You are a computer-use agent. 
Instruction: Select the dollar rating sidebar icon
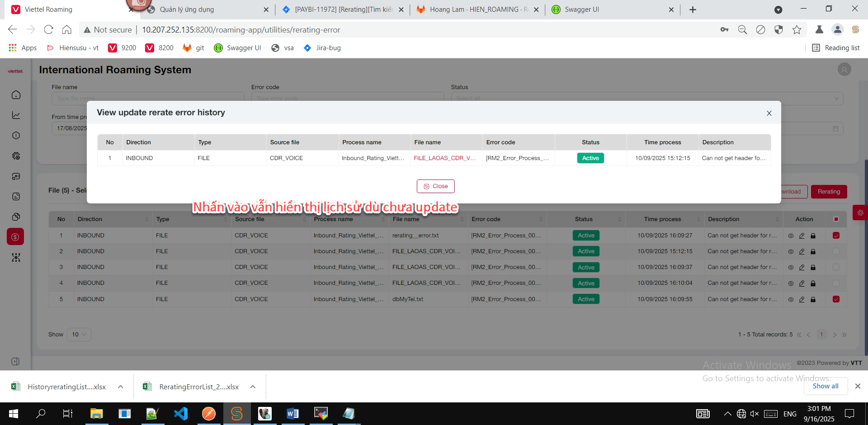(15, 237)
